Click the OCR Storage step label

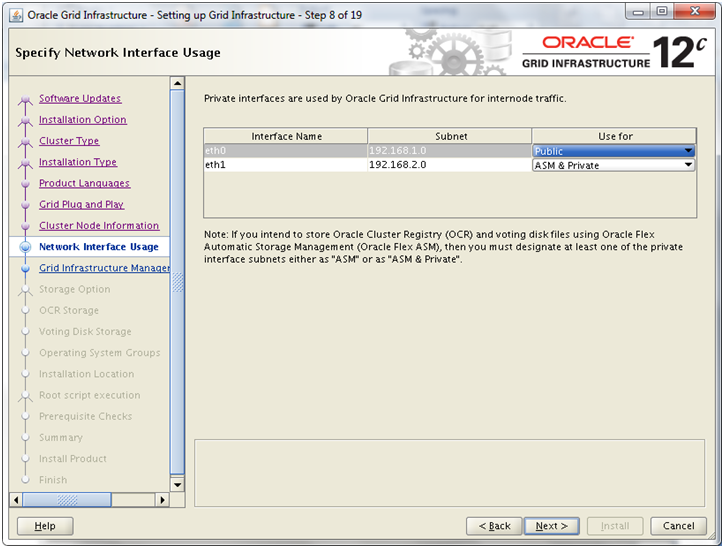[69, 311]
